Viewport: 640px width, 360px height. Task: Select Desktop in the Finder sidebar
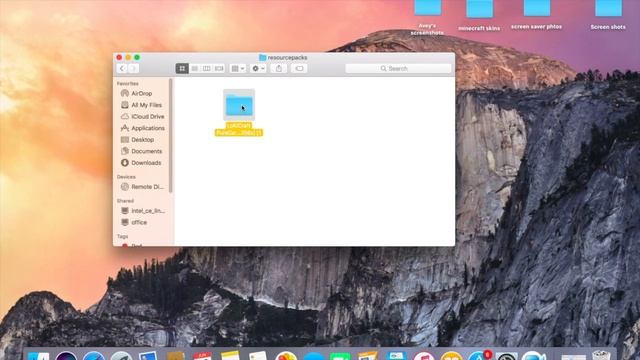click(x=141, y=140)
